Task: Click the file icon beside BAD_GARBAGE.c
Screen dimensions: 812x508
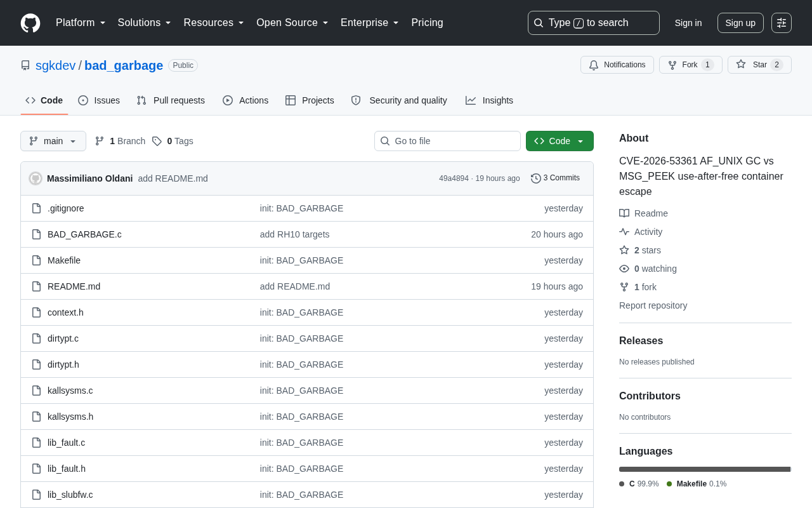Action: coord(37,234)
